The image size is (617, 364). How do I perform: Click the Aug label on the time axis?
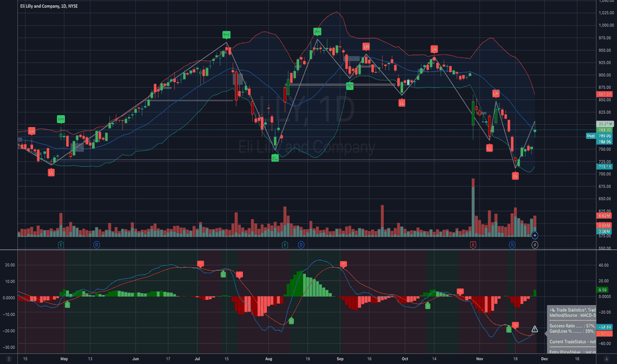point(268,359)
